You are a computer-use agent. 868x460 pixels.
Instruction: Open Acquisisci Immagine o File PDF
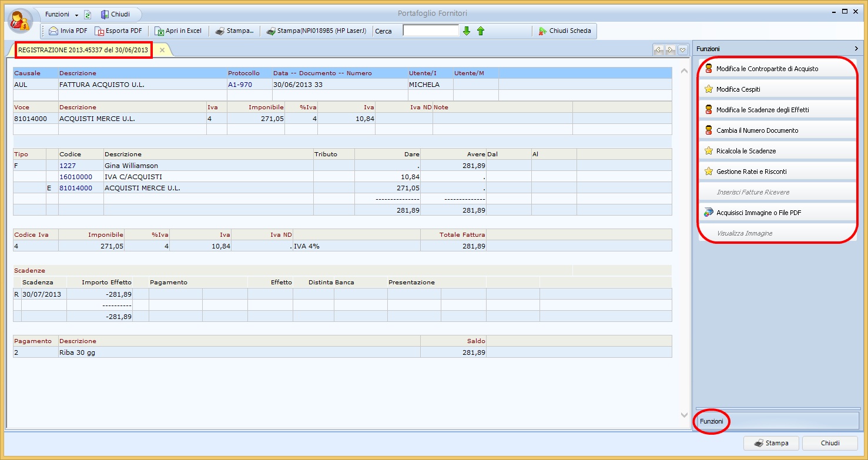tap(758, 213)
